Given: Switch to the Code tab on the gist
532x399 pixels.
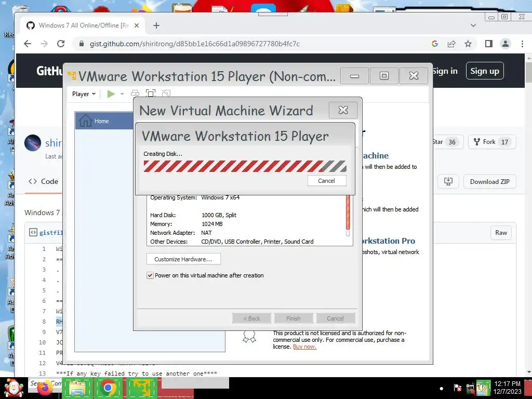Looking at the screenshot, I should coord(44,181).
